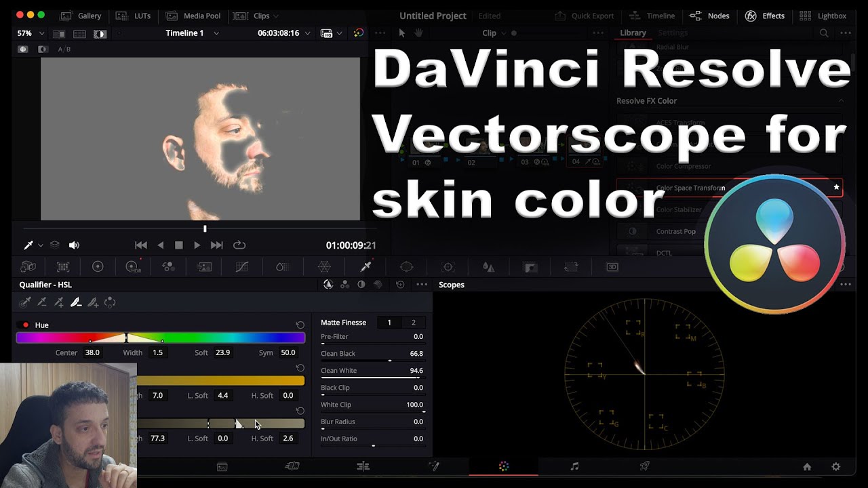Toggle highlight black and white icon
The height and width of the screenshot is (488, 868).
click(43, 49)
